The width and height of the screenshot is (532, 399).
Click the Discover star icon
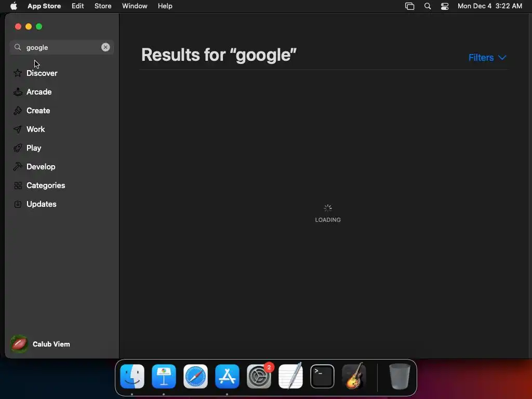(x=18, y=73)
